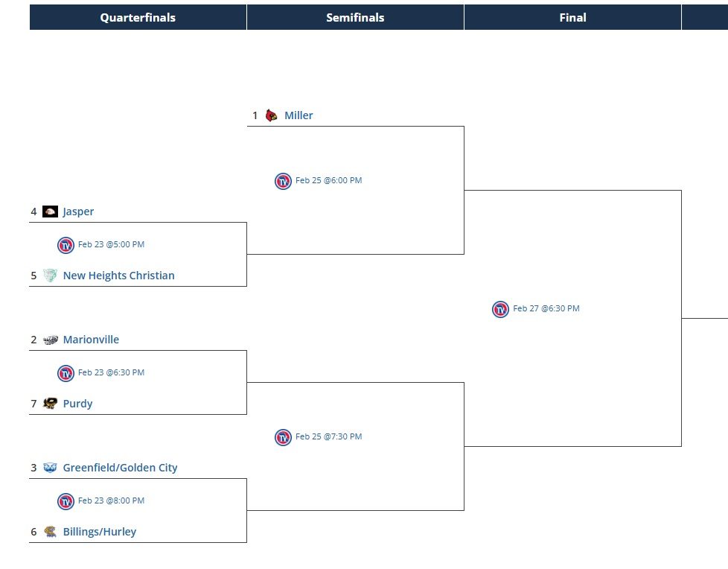Open the Greenfield/Golden City team link
This screenshot has height=569, width=728.
coord(120,468)
